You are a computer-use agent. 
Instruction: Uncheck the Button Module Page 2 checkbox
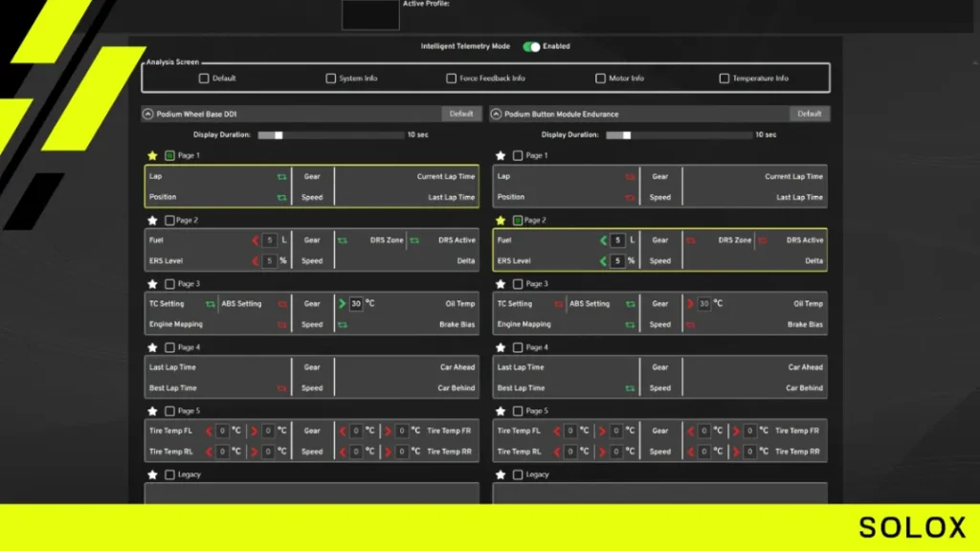pyautogui.click(x=518, y=221)
